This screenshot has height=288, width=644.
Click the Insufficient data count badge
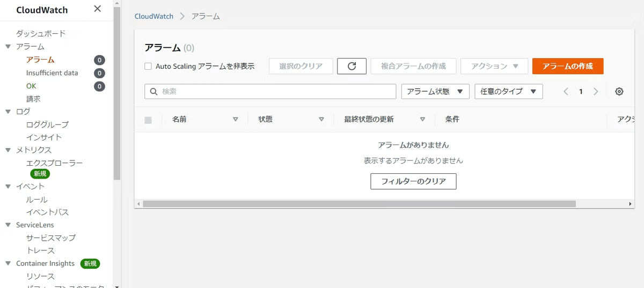(x=99, y=73)
